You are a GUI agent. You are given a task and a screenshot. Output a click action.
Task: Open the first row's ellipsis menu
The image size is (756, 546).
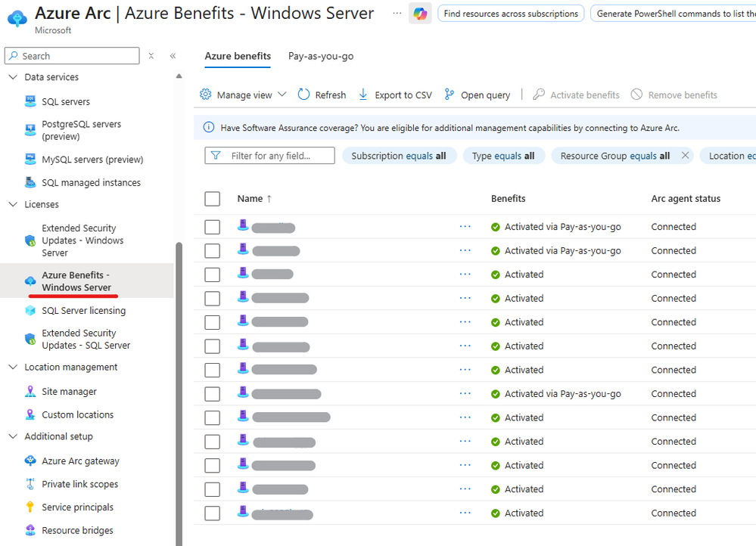[x=465, y=227]
